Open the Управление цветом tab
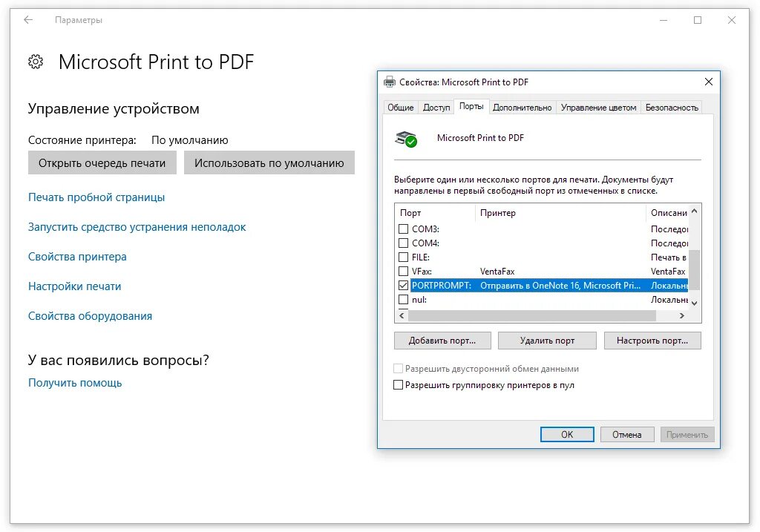This screenshot has width=760, height=532. click(598, 108)
